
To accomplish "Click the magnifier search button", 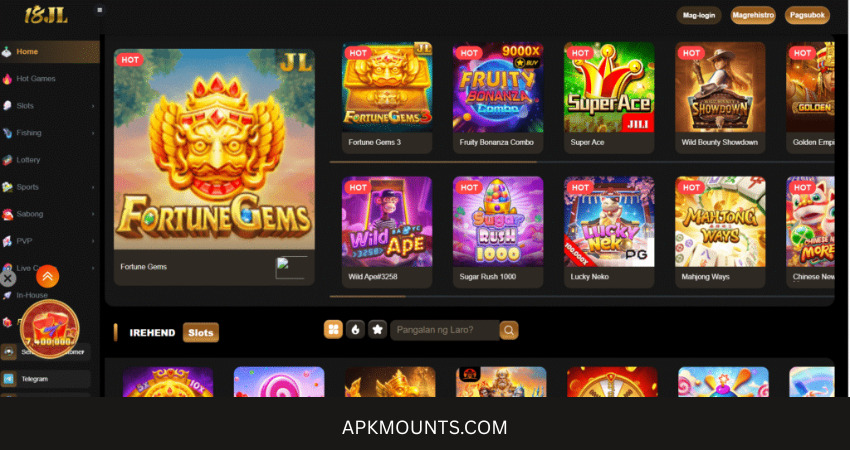I will pos(509,330).
